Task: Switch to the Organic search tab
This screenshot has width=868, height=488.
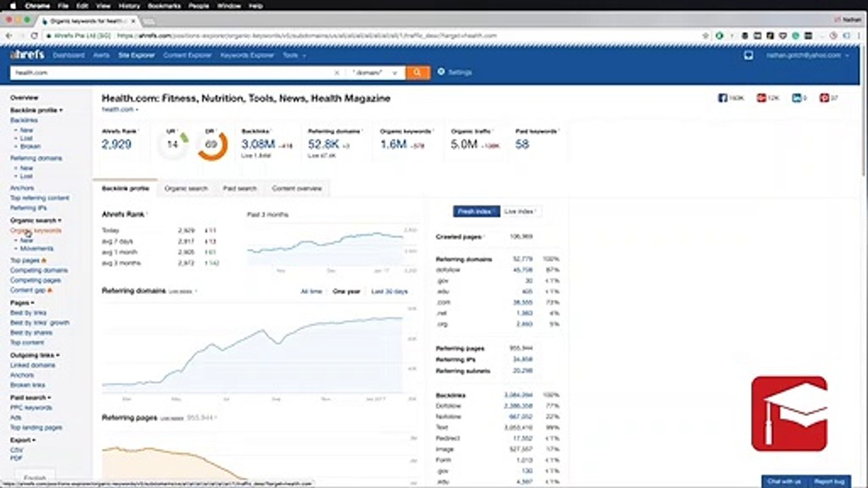Action: click(x=186, y=188)
